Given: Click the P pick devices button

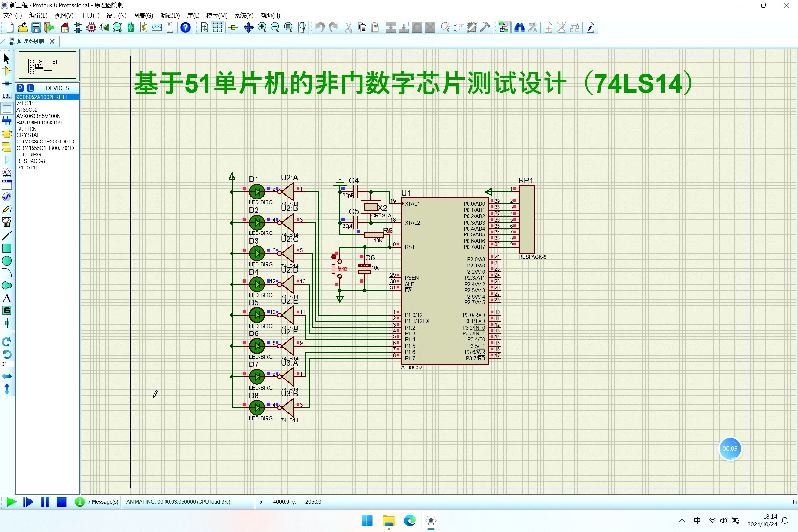Looking at the screenshot, I should (x=20, y=87).
